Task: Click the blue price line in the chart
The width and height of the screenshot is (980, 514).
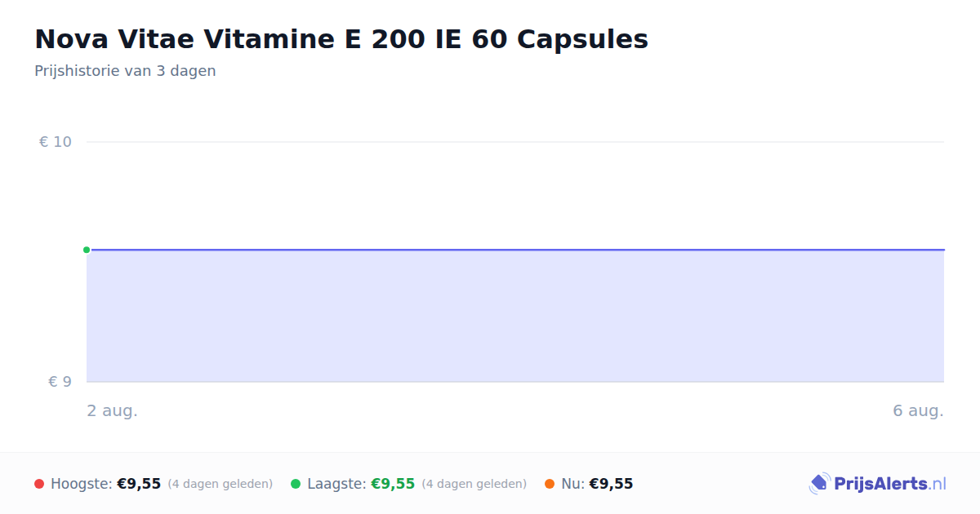Action: 515,250
